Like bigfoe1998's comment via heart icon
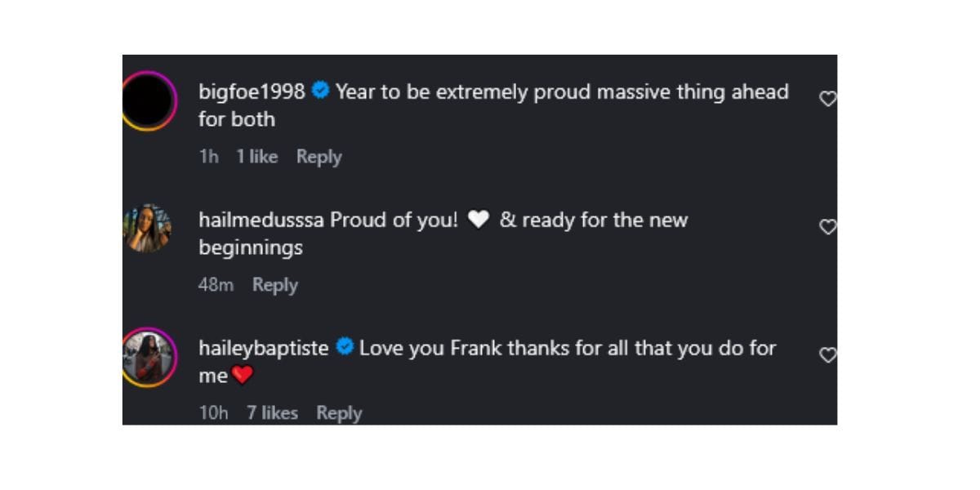Image resolution: width=980 pixels, height=490 pixels. (x=828, y=98)
